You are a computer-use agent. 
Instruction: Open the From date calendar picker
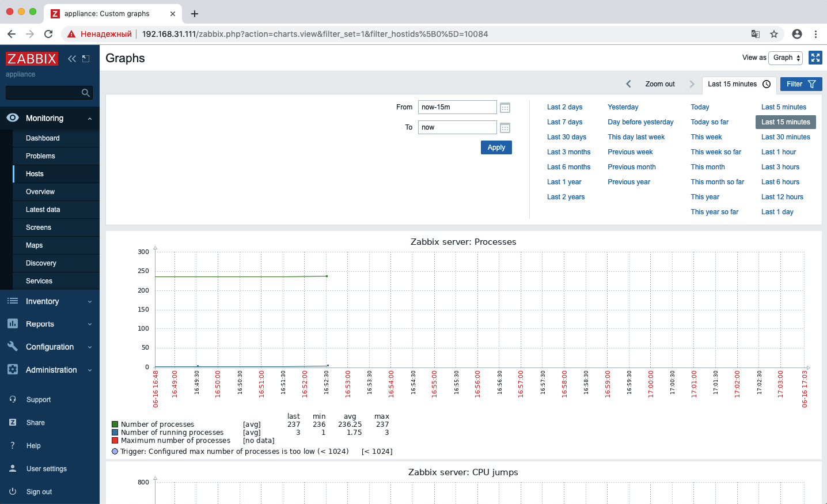tap(505, 108)
